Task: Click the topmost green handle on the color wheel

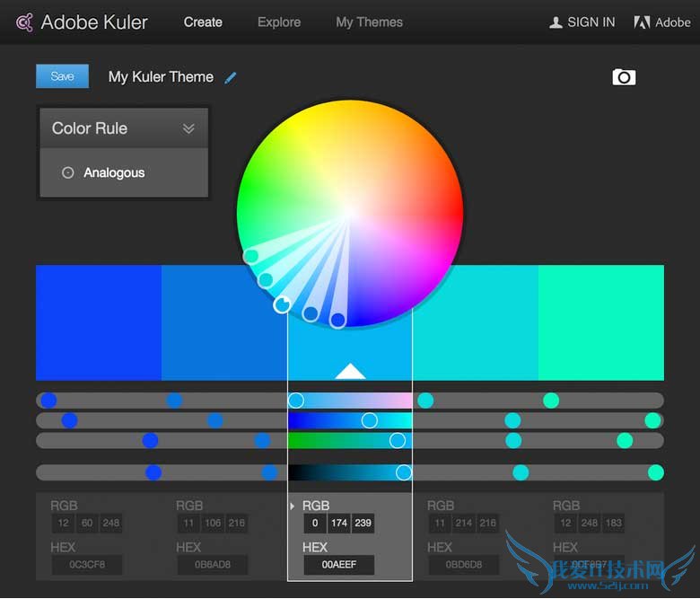Action: [251, 257]
